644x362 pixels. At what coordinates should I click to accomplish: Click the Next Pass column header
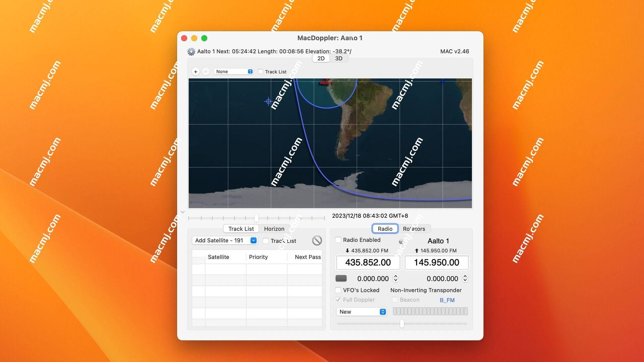[x=308, y=257]
